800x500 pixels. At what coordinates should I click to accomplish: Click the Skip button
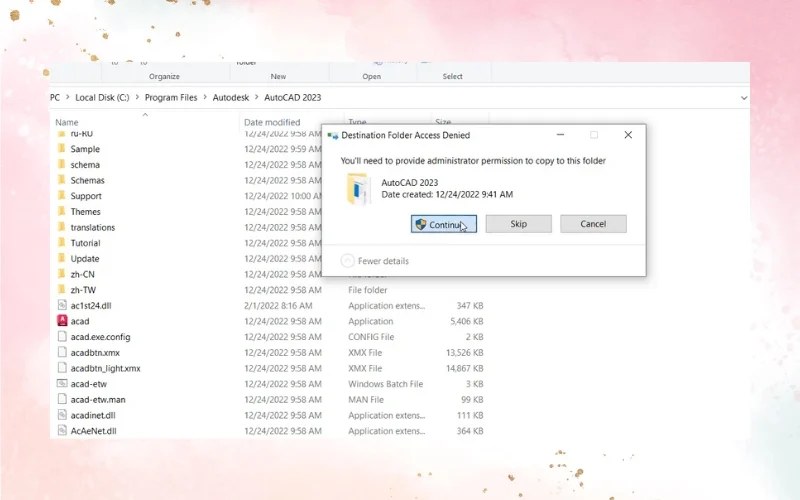tap(518, 224)
